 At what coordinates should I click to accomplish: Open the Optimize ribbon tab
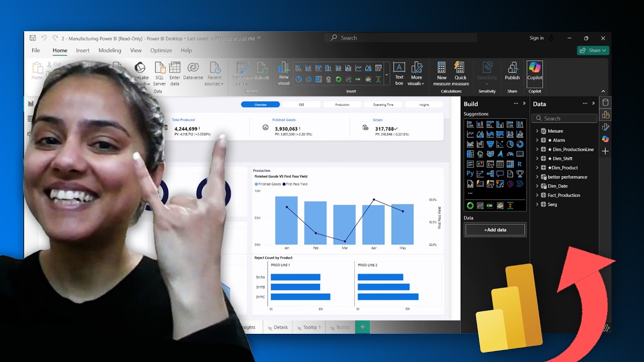(161, 50)
